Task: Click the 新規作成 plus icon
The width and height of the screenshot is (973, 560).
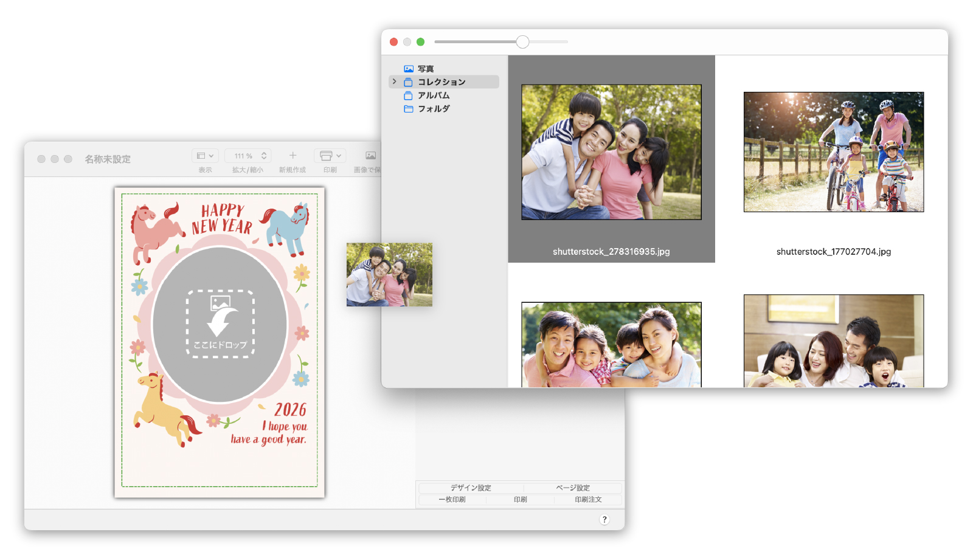Action: [x=293, y=156]
